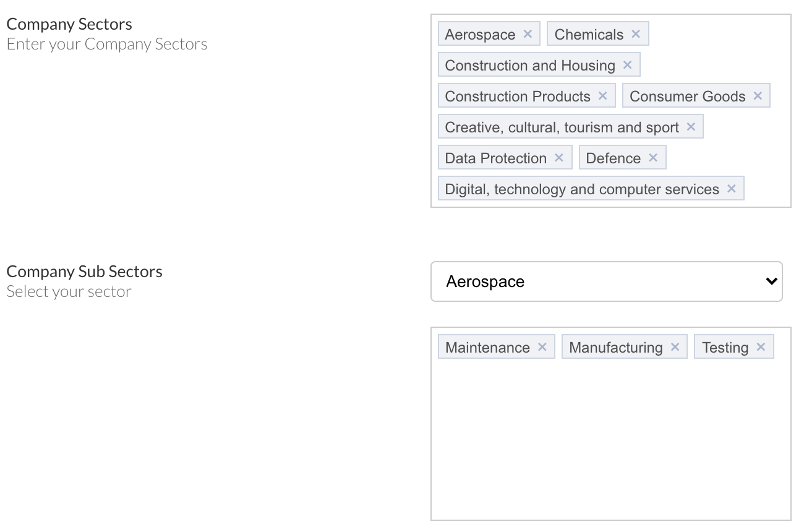Click the Enter your Company Sectors hint text
Viewport: 804px width, 532px height.
pos(106,43)
